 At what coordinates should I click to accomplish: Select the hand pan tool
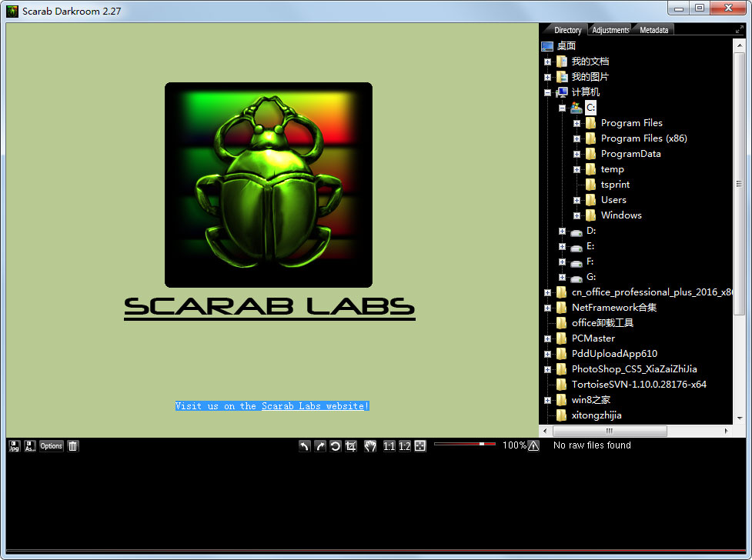[370, 446]
